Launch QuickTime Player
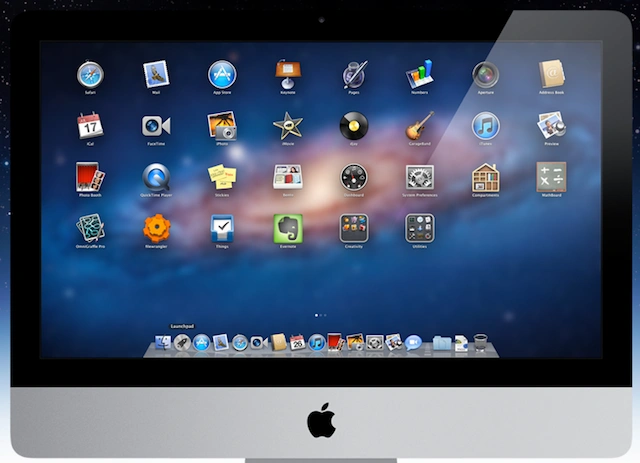 pyautogui.click(x=156, y=177)
